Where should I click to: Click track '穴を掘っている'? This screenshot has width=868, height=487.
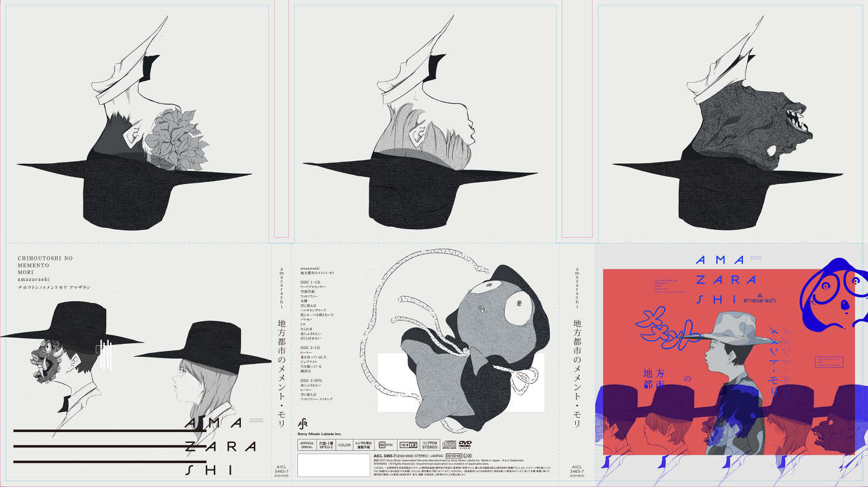[x=311, y=367]
